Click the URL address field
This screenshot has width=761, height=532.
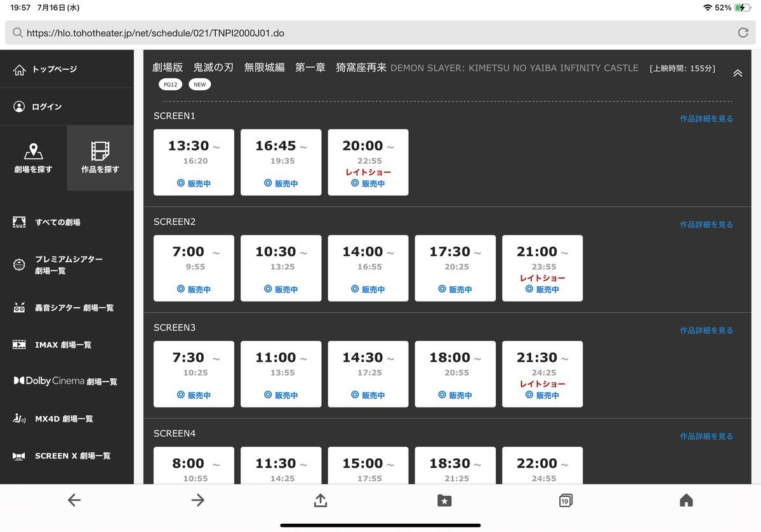point(380,32)
